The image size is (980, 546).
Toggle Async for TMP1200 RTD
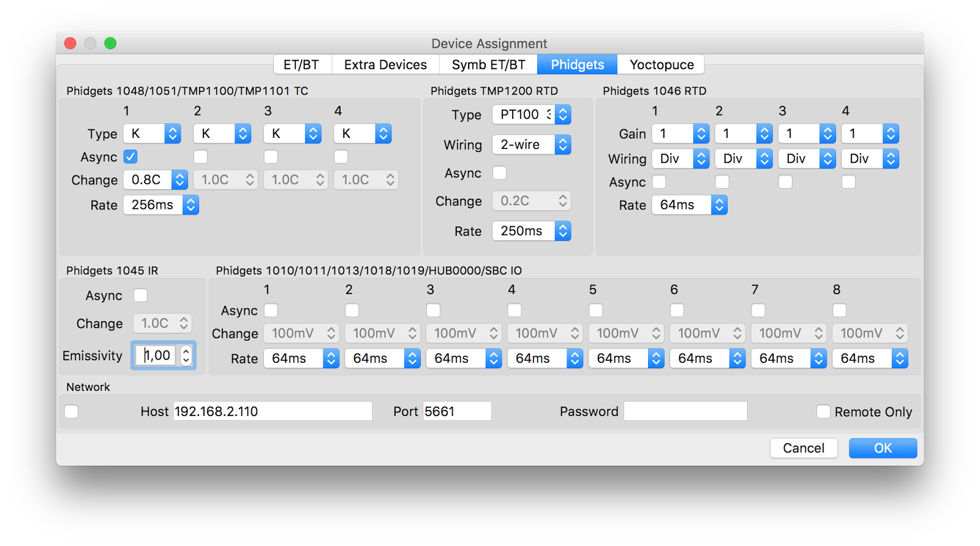click(x=500, y=173)
